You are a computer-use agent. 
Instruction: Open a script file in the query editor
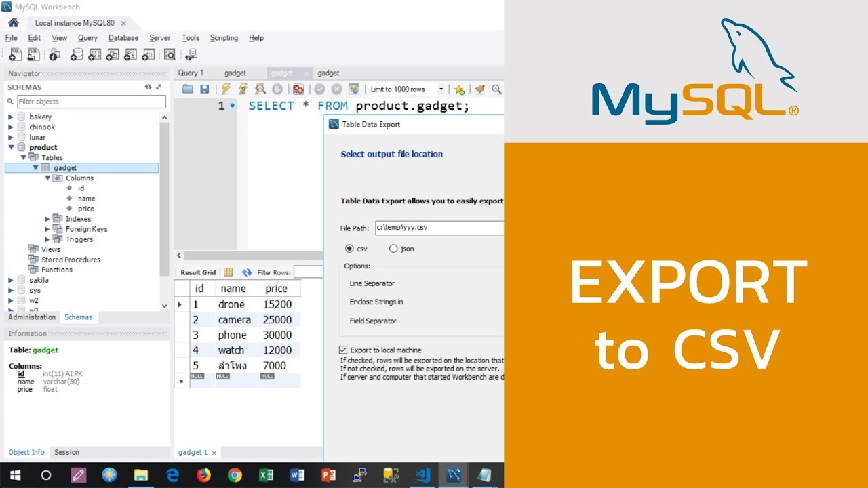click(x=187, y=89)
